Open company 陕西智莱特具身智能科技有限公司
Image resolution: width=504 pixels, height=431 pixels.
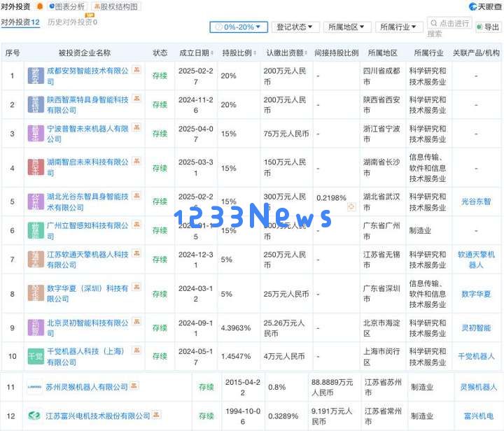coord(87,105)
